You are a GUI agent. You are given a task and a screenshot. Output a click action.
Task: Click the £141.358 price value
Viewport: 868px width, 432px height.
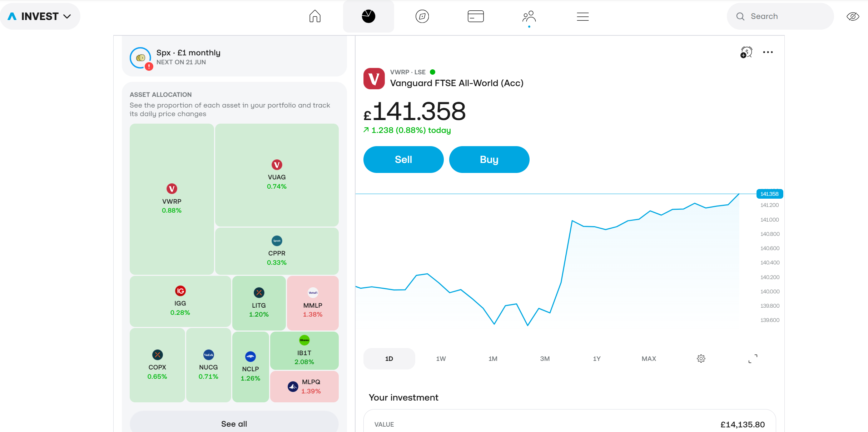(x=415, y=111)
